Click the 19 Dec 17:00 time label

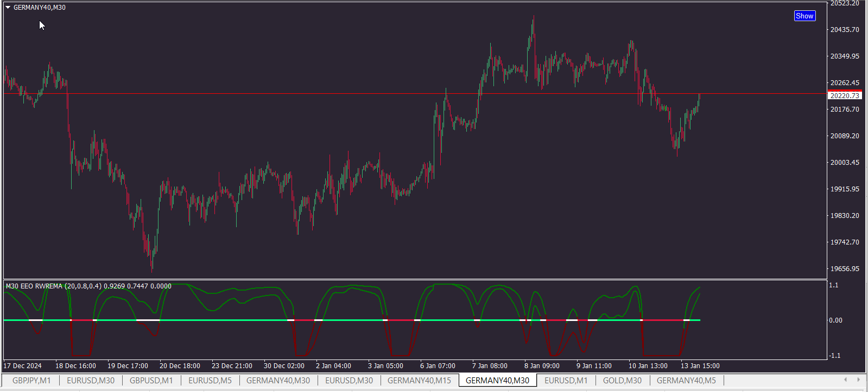pos(128,366)
